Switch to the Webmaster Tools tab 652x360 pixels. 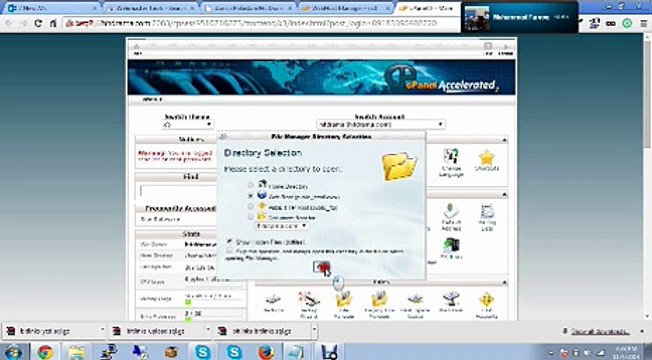[151, 8]
